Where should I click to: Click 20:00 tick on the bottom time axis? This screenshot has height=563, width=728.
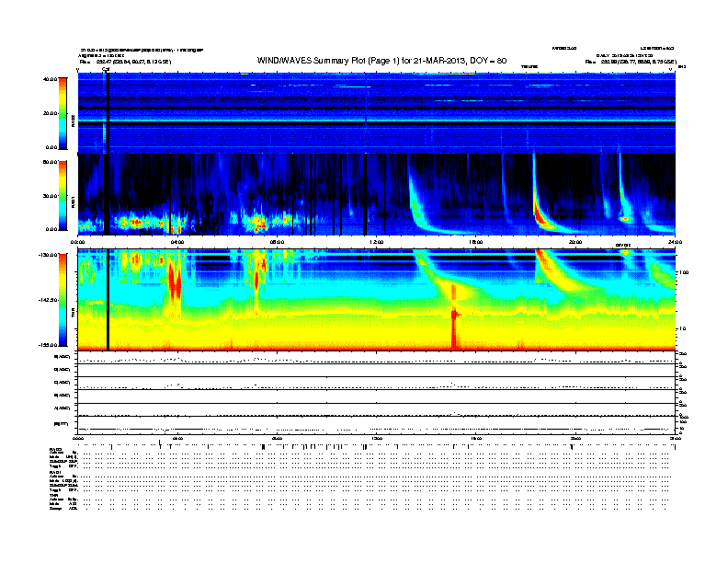[x=575, y=438]
